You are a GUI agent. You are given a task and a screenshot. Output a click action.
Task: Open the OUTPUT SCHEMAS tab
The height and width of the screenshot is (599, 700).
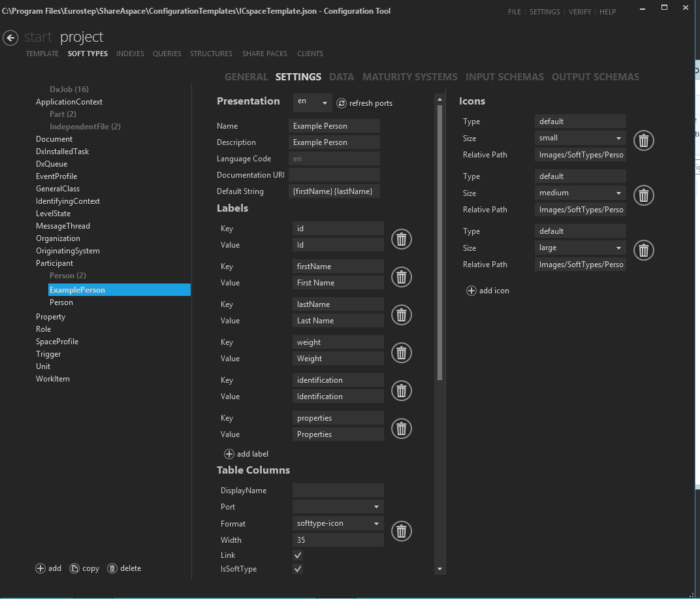tap(595, 77)
